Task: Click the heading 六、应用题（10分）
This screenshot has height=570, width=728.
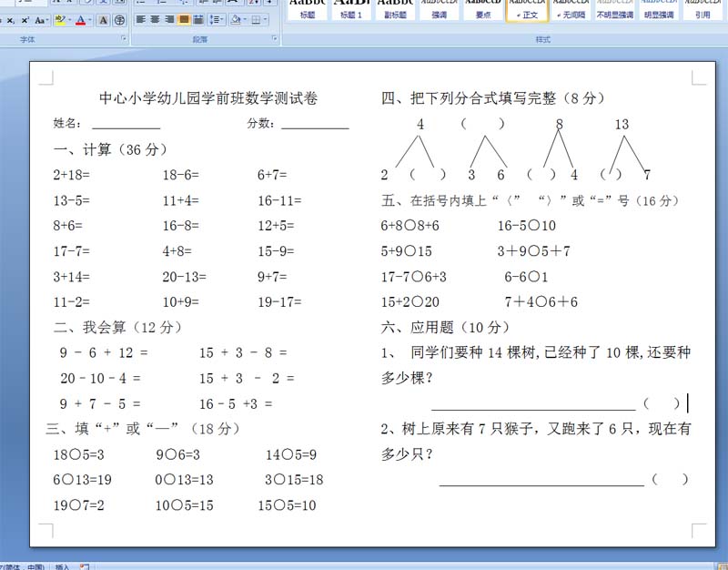Action: pos(445,328)
